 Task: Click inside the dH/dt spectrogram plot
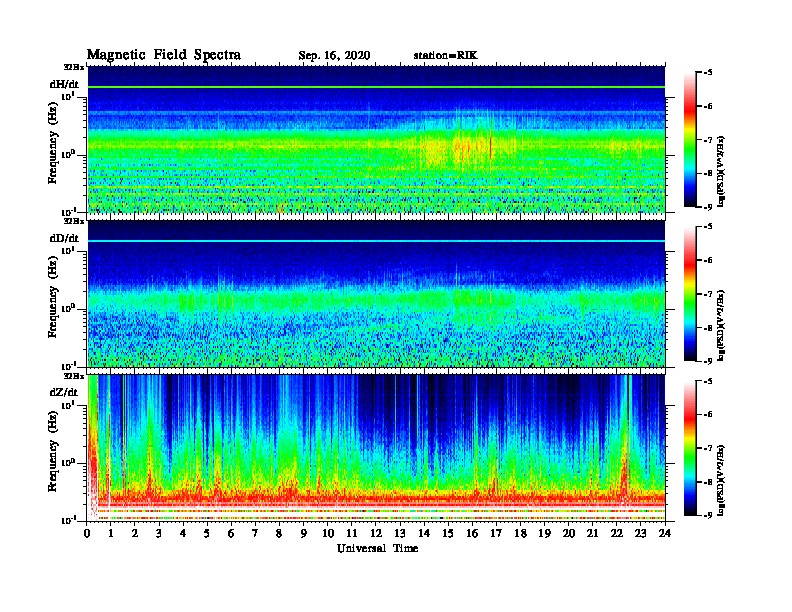(x=376, y=139)
